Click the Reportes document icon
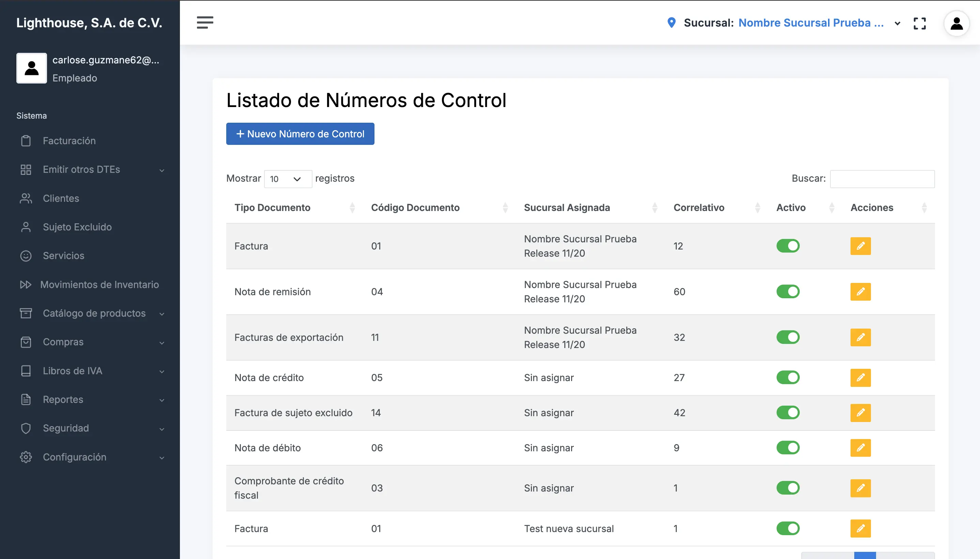 click(26, 399)
